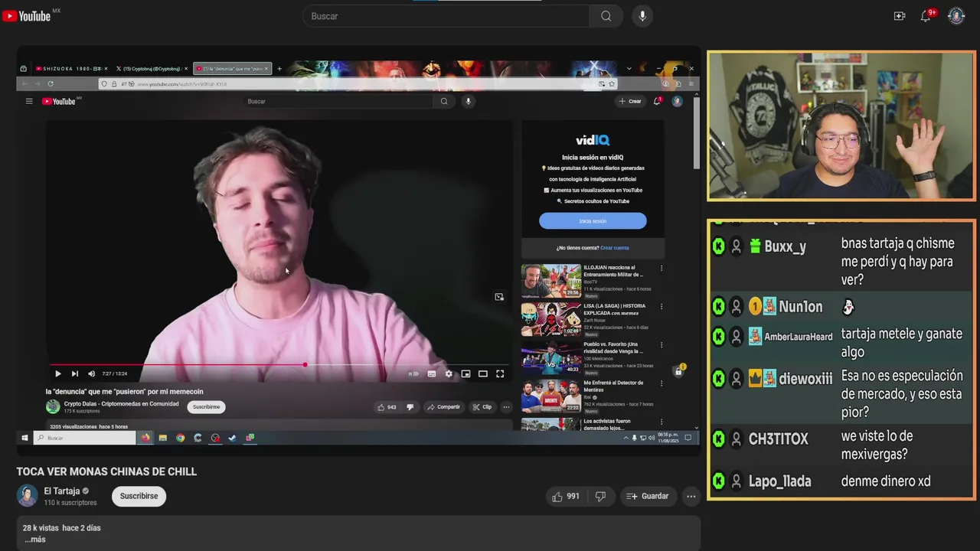Image resolution: width=980 pixels, height=551 pixels.
Task: Dislike the El Tartaja video
Action: 600,497
